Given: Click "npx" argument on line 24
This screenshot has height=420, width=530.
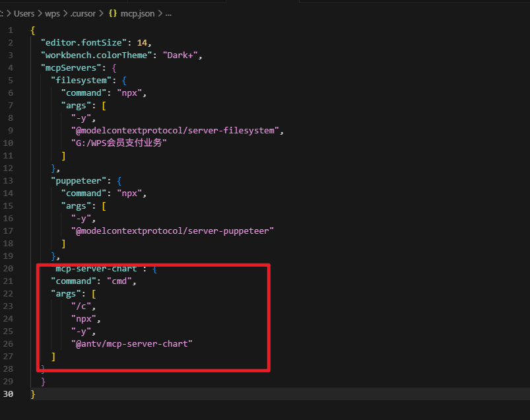Looking at the screenshot, I should tap(84, 319).
